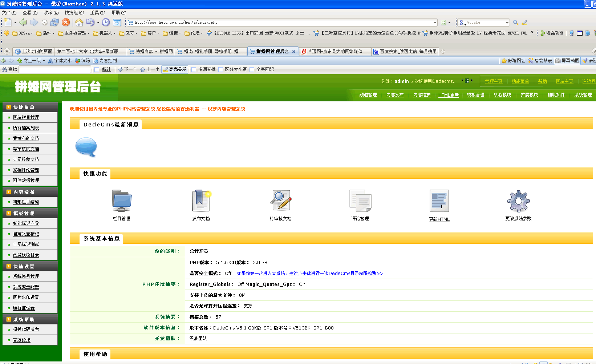
Task: Click the 发布文档 bookmark document icon
Action: [201, 201]
